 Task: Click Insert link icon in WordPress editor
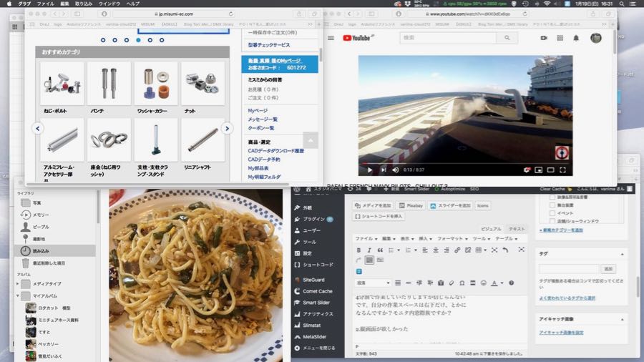coord(457,250)
